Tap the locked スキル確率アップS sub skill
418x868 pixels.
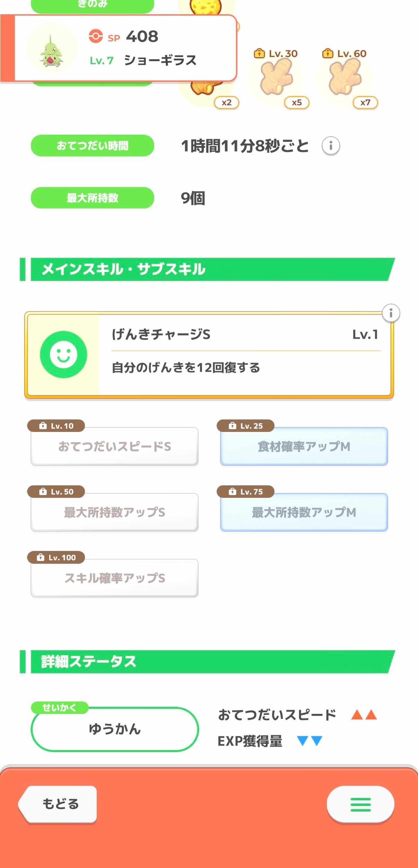[114, 578]
